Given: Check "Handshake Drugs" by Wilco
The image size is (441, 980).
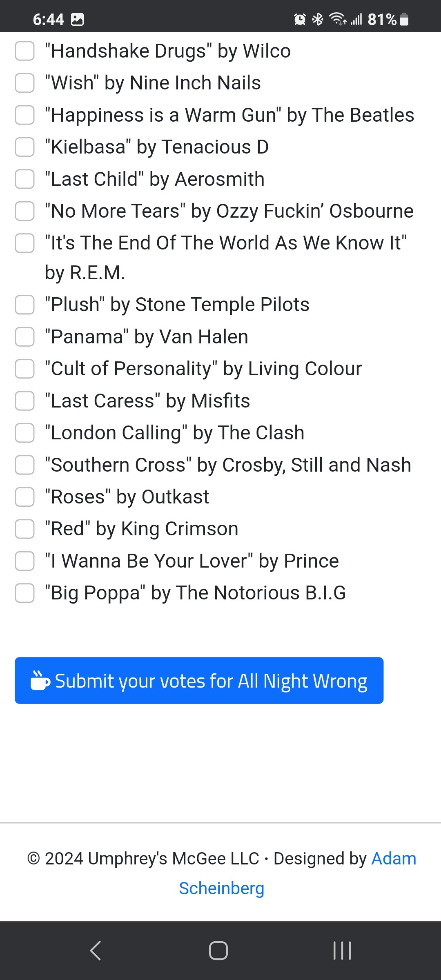Looking at the screenshot, I should pos(24,51).
